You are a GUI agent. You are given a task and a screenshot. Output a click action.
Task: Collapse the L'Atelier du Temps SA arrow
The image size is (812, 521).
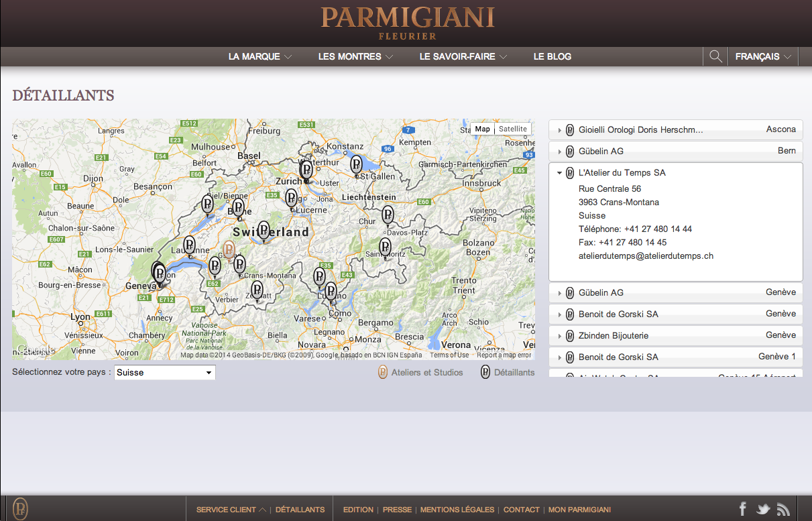(560, 173)
